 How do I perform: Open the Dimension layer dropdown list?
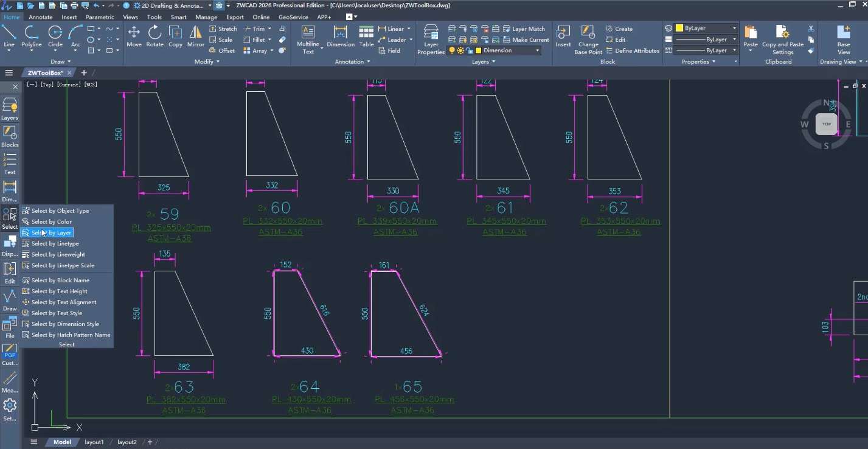[537, 50]
